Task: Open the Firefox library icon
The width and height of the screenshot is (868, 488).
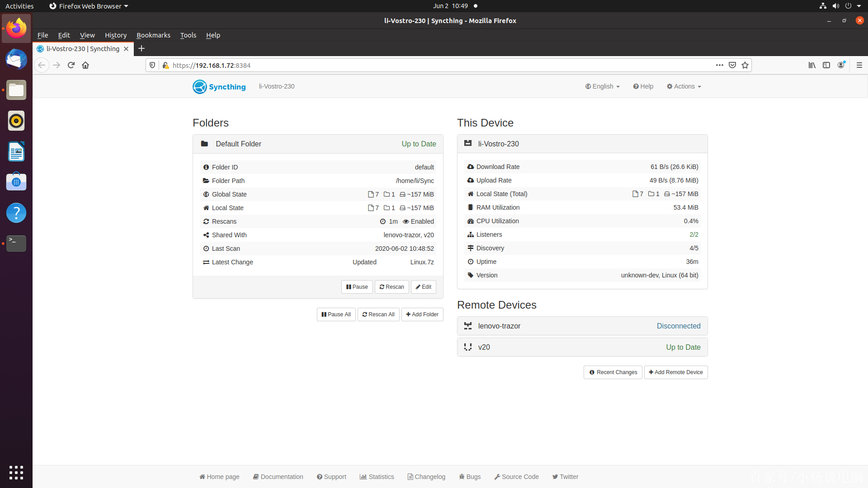Action: tap(812, 65)
